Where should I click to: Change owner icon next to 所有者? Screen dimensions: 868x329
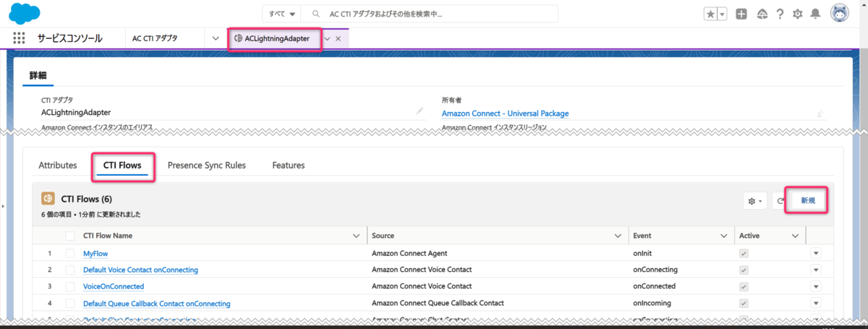coord(820,114)
